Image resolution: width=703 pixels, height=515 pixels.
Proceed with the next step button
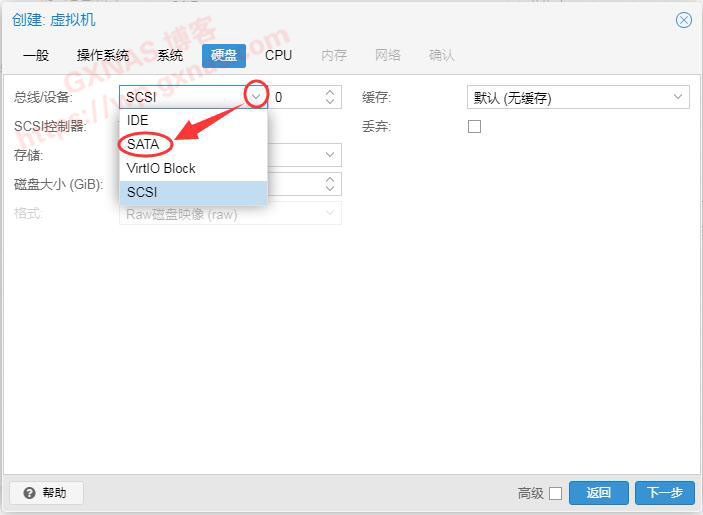pyautogui.click(x=664, y=493)
